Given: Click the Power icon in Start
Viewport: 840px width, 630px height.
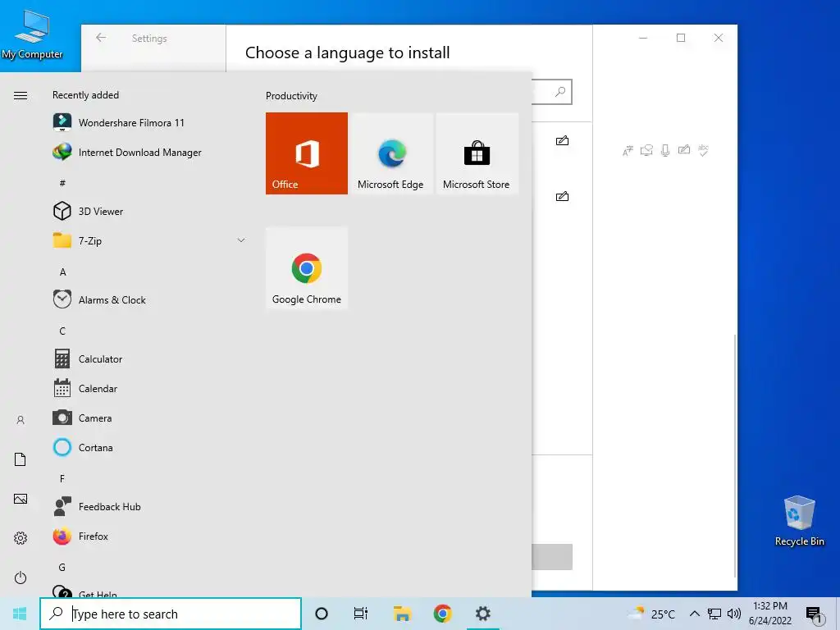Looking at the screenshot, I should point(21,577).
